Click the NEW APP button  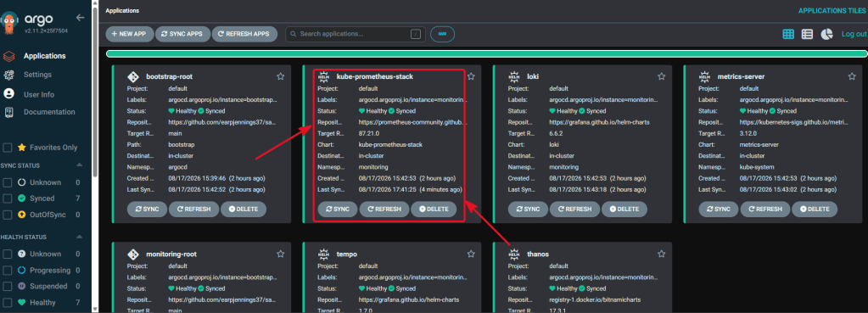click(x=130, y=34)
